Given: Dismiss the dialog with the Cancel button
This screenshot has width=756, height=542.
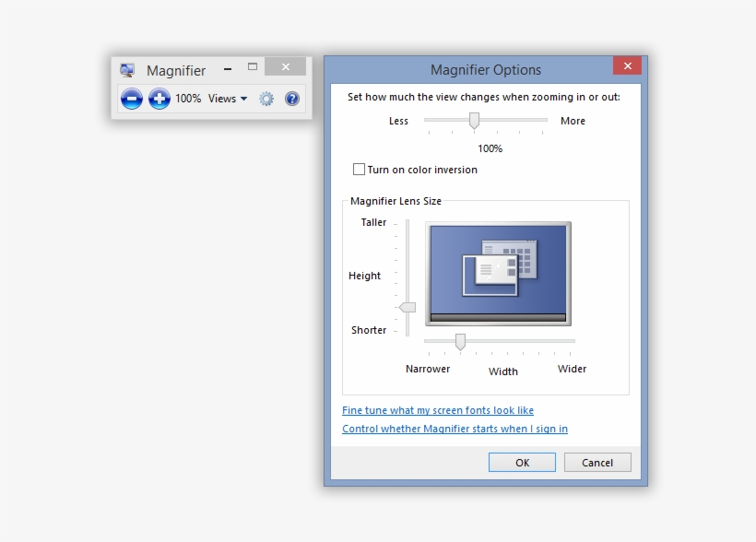Looking at the screenshot, I should [x=597, y=462].
